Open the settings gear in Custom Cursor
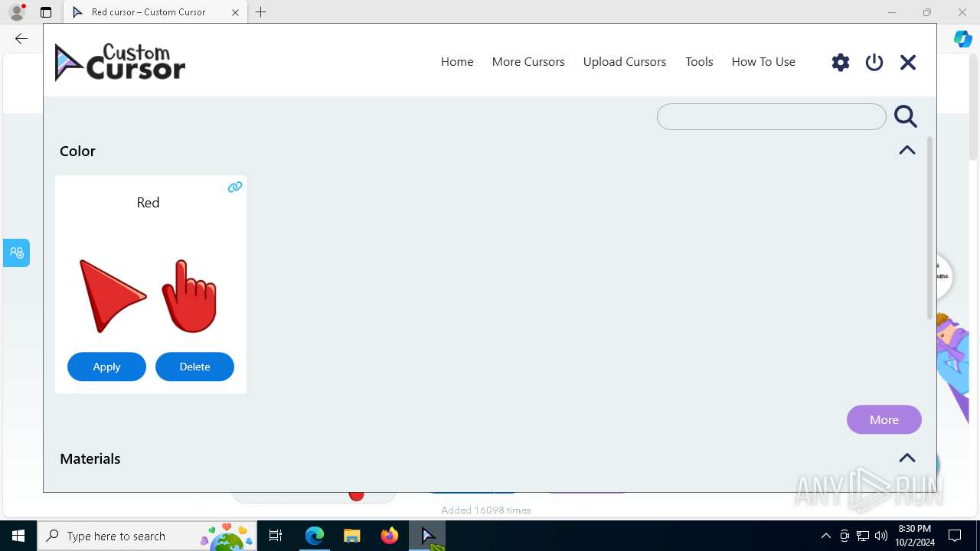The width and height of the screenshot is (980, 551). pyautogui.click(x=841, y=62)
